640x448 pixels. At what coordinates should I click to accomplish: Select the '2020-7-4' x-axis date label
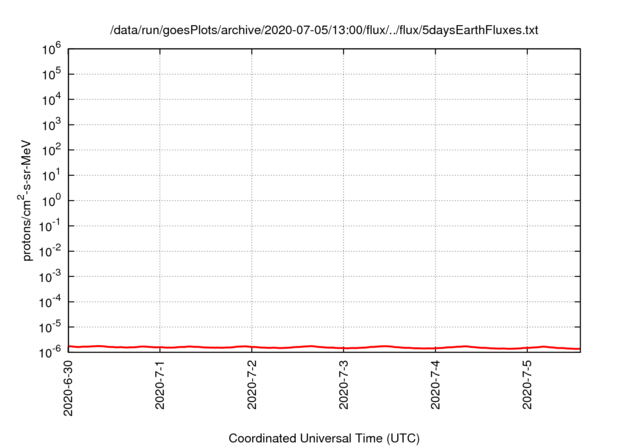click(436, 385)
